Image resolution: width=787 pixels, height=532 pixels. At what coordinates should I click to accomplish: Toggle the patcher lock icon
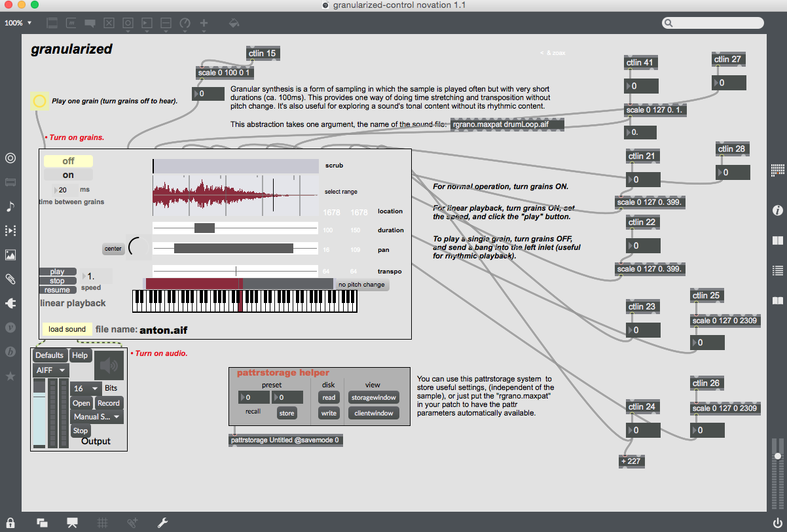pyautogui.click(x=10, y=522)
